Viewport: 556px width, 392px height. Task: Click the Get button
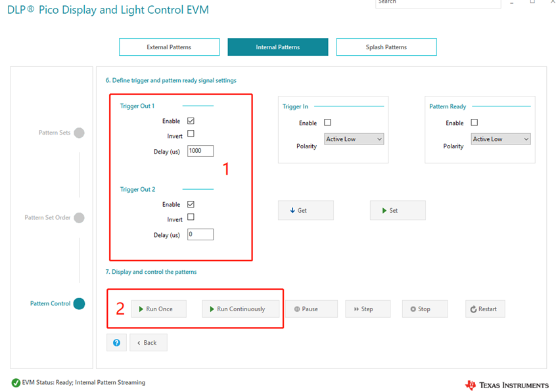point(306,210)
